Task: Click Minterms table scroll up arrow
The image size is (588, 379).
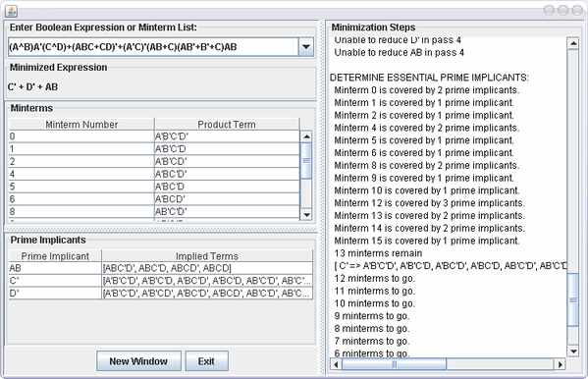Action: (x=306, y=136)
